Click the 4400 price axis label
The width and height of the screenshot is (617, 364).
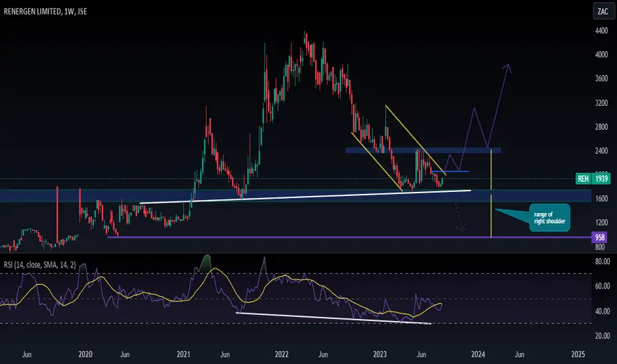(x=601, y=30)
